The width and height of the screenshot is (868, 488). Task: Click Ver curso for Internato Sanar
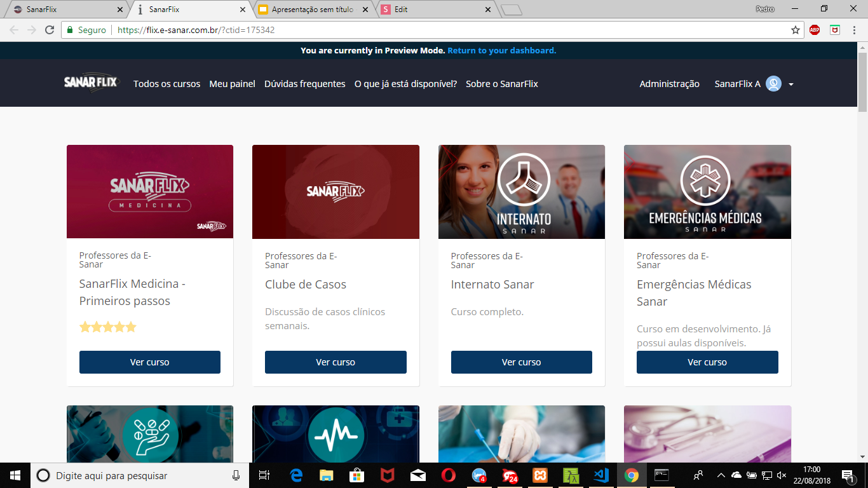coord(522,362)
